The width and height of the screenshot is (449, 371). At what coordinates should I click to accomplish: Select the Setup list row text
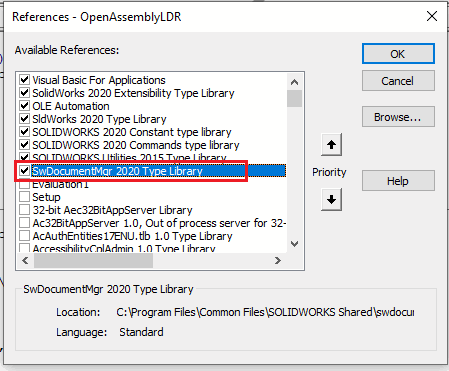[46, 197]
